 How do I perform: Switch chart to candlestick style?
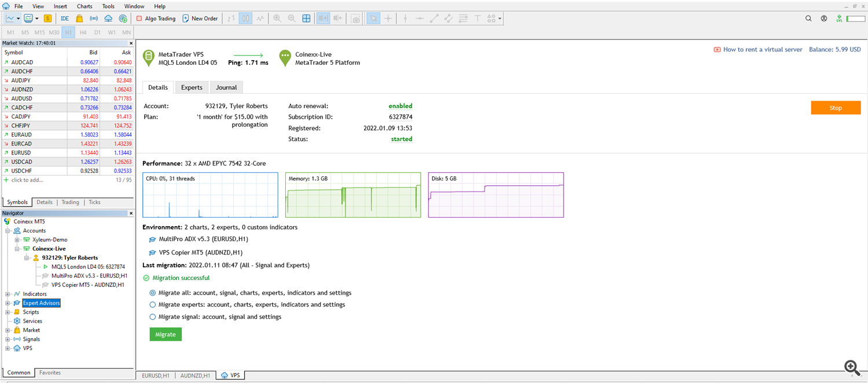[x=246, y=19]
